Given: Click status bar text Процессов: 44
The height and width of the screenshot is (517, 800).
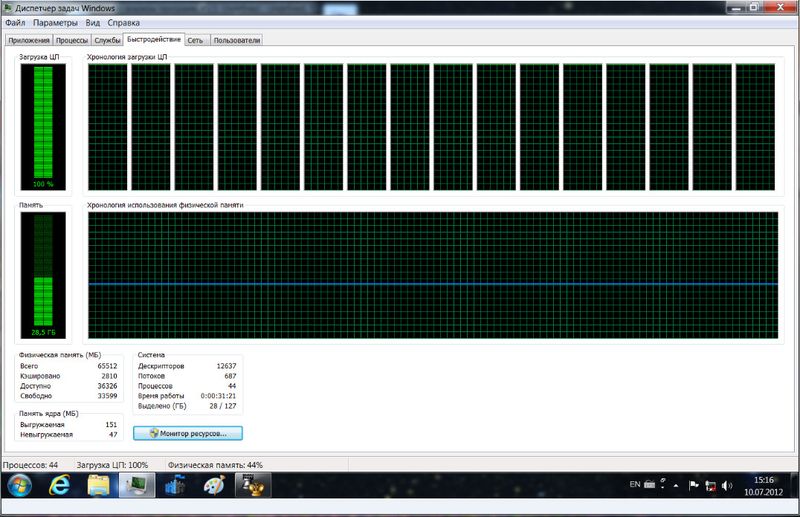Looking at the screenshot, I should coord(31,465).
